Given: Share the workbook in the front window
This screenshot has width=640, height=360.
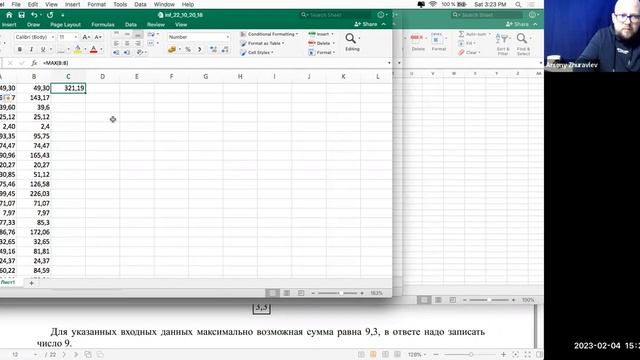Looking at the screenshot, I should click(366, 24).
